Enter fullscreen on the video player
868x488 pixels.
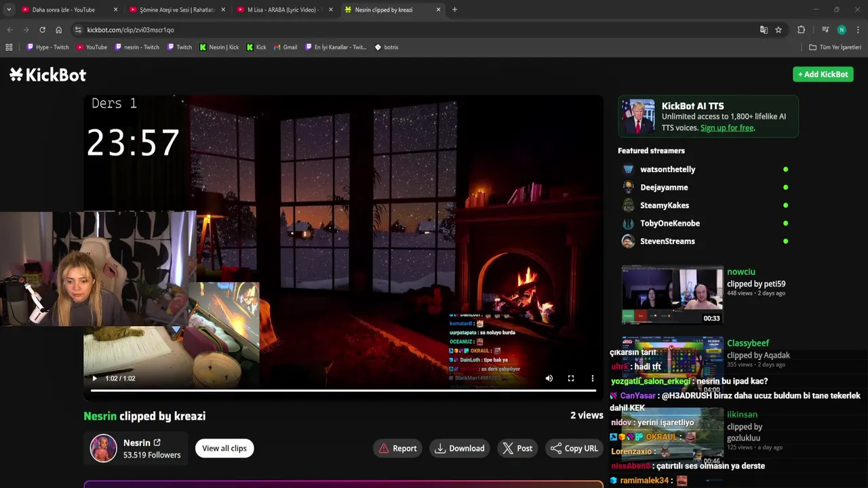[x=571, y=378]
